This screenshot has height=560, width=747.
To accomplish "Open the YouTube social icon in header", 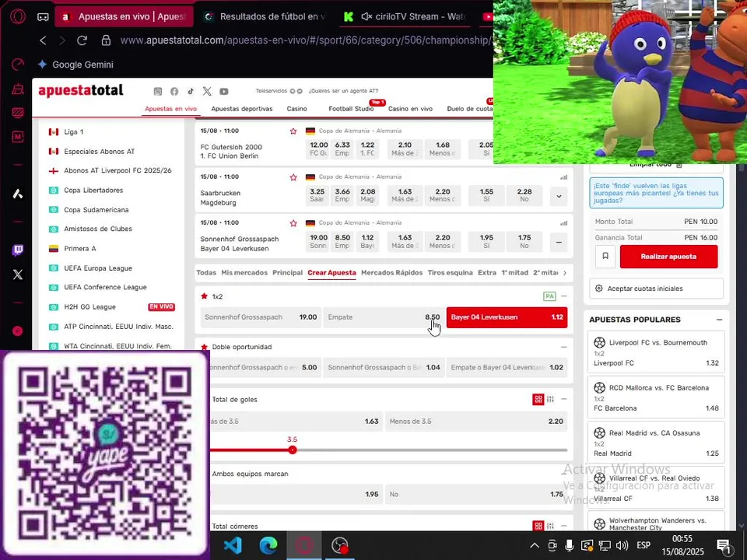I will (224, 92).
